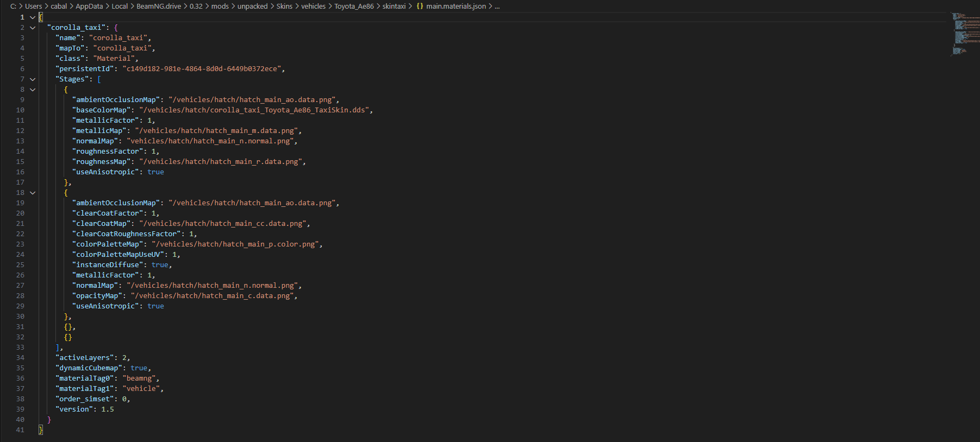Screen dimensions: 980x442
Task: Place cursor in the persistentId value string
Action: [x=202, y=69]
